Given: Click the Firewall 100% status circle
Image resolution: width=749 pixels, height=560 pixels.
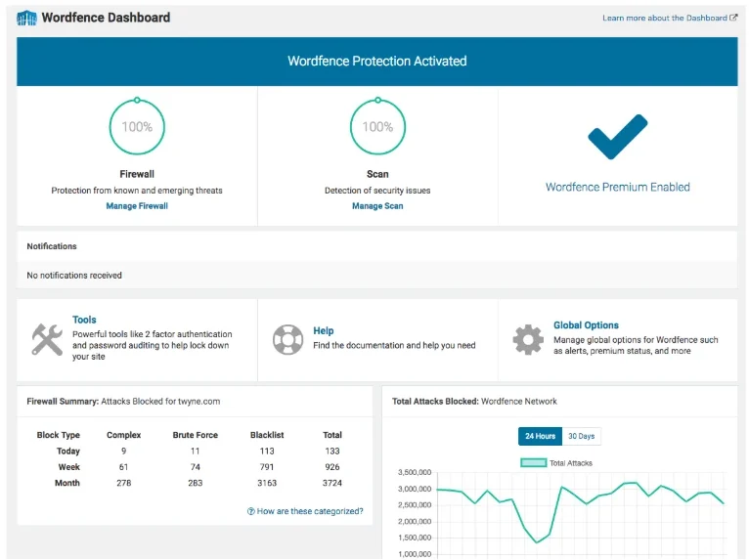Looking at the screenshot, I should tap(137, 126).
